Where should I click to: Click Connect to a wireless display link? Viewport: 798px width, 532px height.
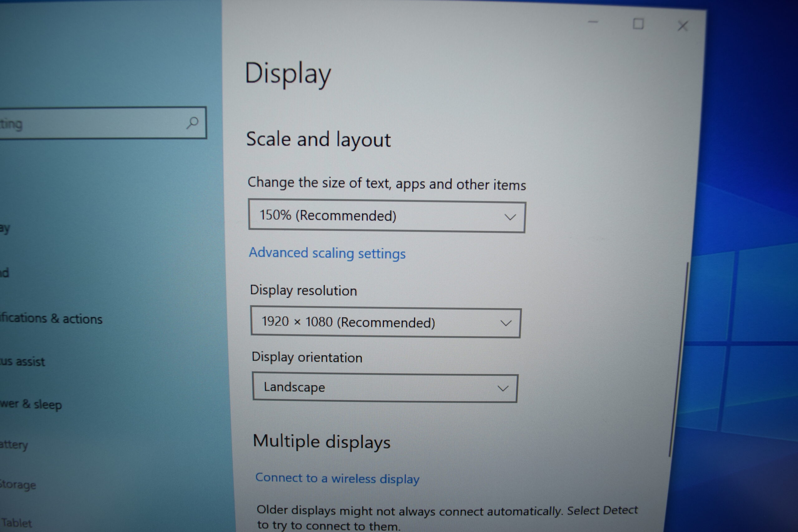(337, 478)
